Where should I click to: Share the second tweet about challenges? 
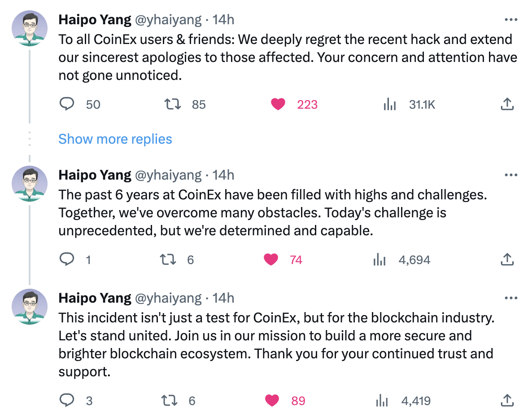pos(507,260)
